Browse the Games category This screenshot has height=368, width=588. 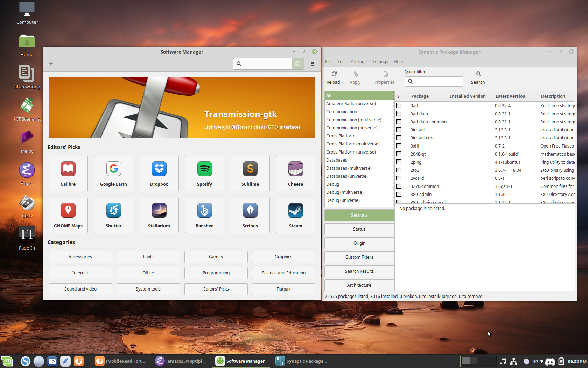coord(216,257)
